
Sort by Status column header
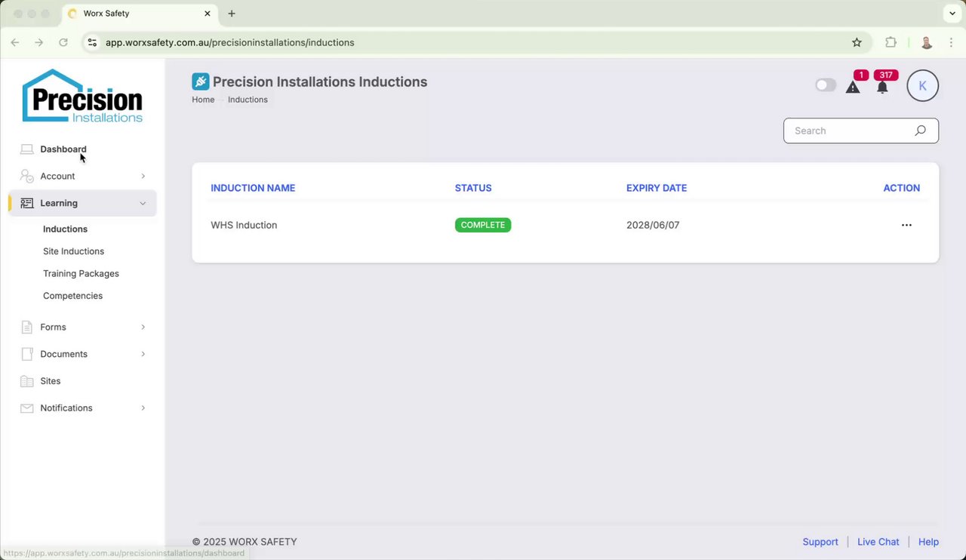473,188
